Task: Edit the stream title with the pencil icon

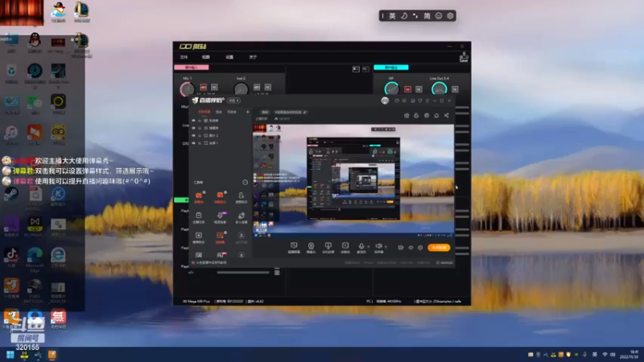Action: 305,112
